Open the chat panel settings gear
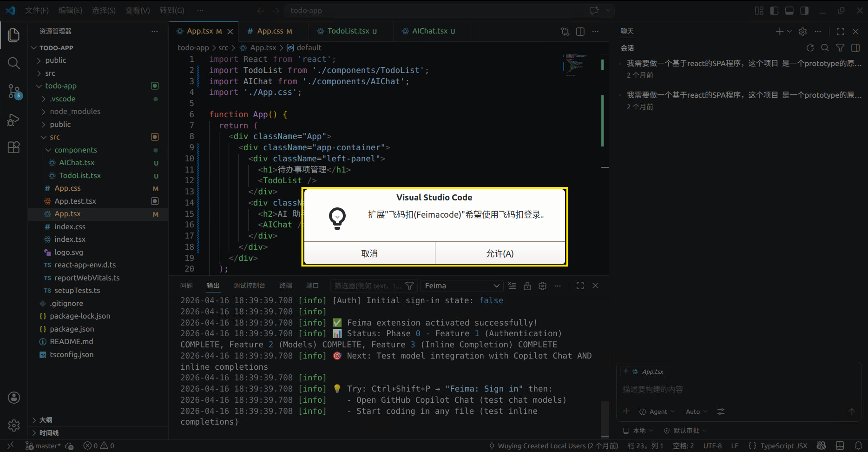 (x=802, y=32)
